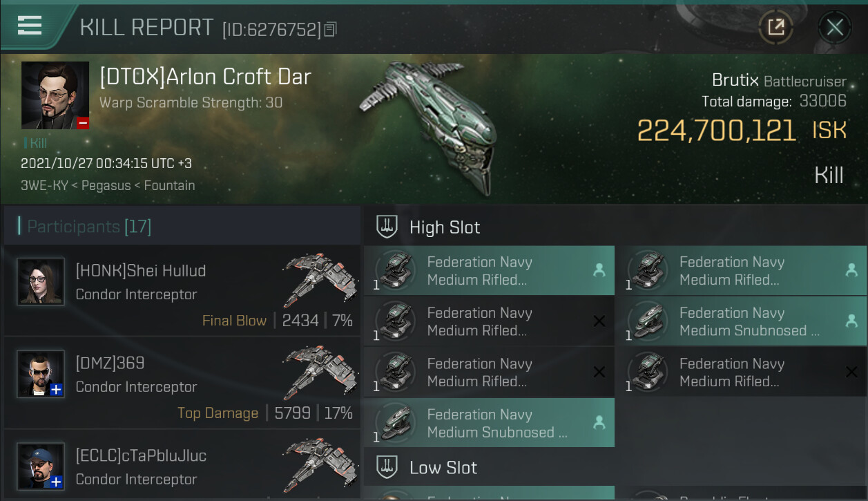The image size is (868, 501).
Task: Click the High Slot section icon
Action: coord(387,227)
